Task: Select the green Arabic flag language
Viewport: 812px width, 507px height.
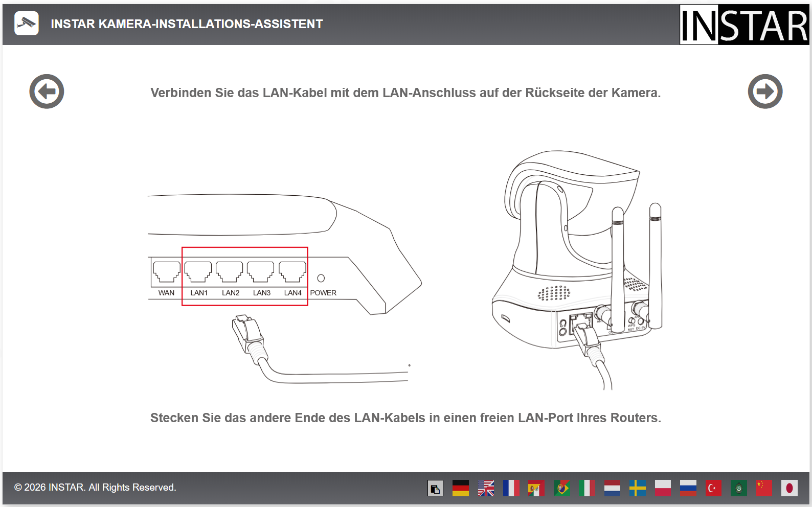Action: coord(739,489)
